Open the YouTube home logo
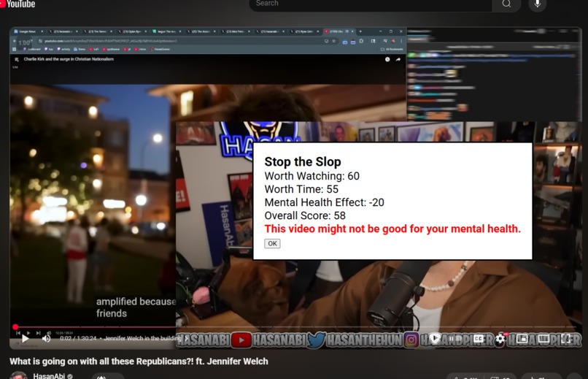 (18, 4)
